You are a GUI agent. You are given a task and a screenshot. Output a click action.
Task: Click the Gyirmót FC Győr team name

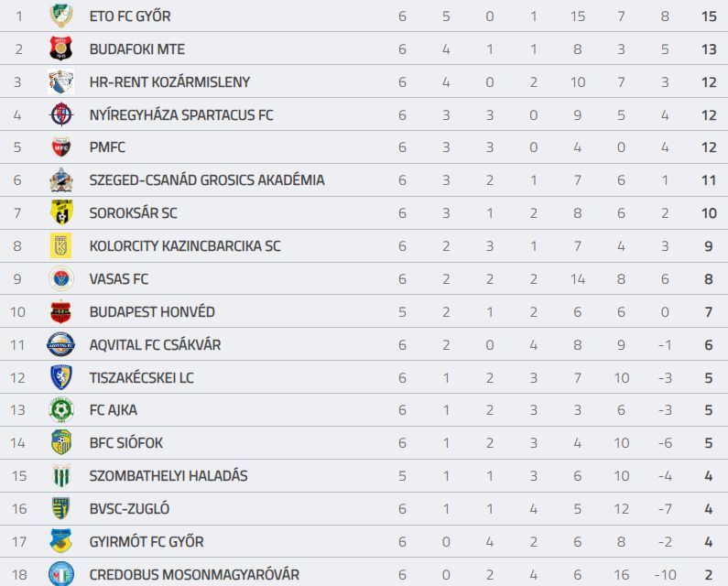point(147,541)
